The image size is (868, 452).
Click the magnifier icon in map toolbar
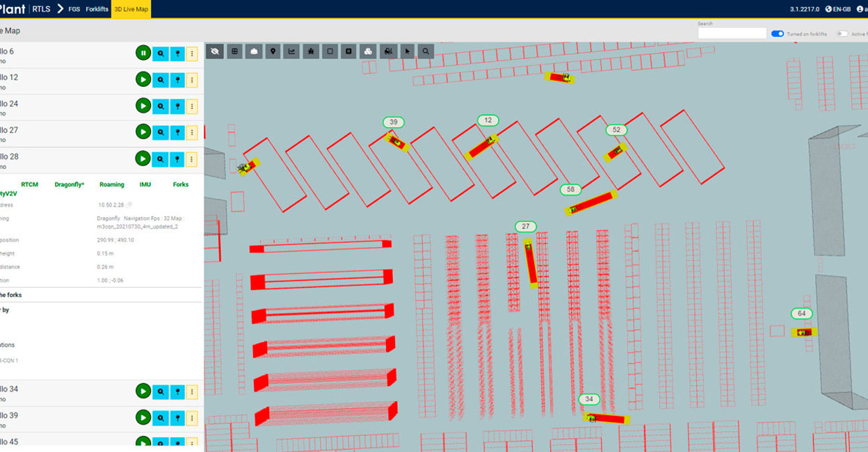[426, 51]
